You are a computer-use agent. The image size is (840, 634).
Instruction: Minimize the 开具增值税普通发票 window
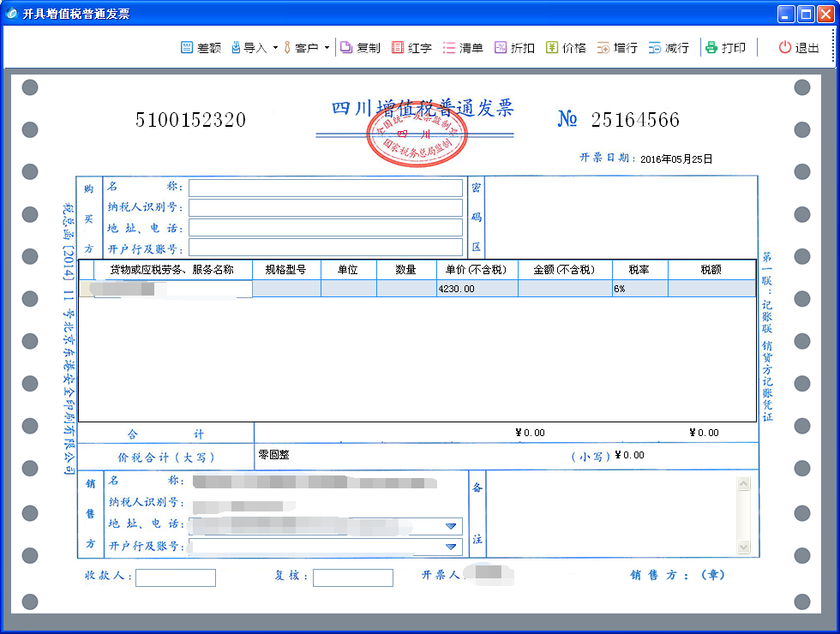coord(786,14)
